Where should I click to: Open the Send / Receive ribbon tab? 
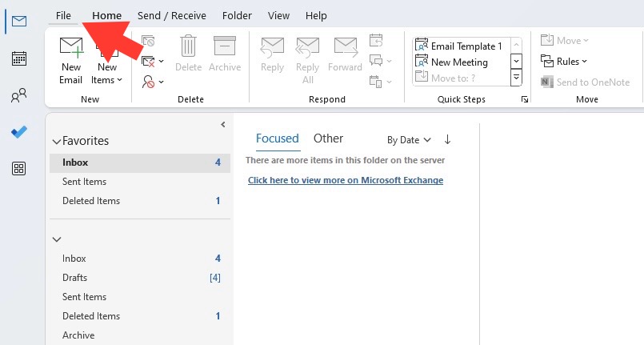(x=172, y=15)
